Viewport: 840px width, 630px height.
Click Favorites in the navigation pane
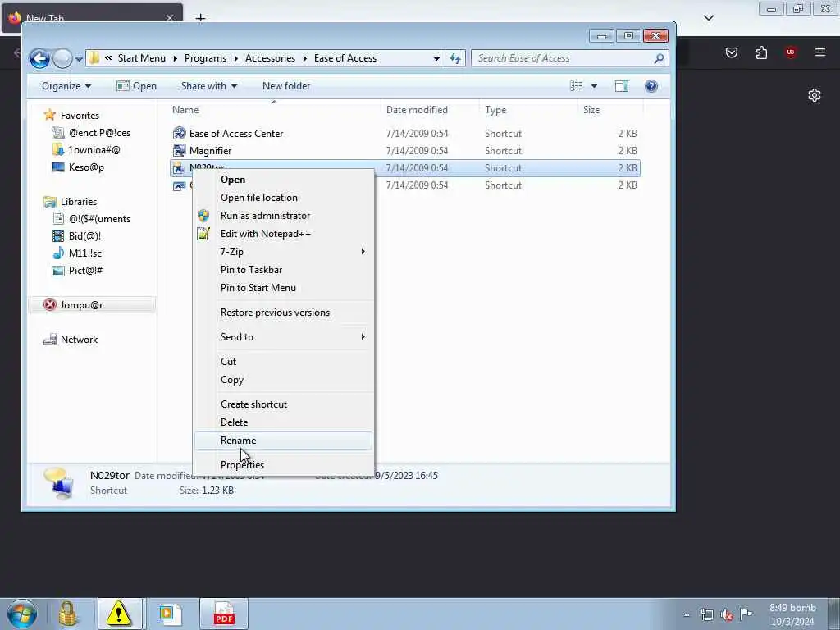(80, 115)
